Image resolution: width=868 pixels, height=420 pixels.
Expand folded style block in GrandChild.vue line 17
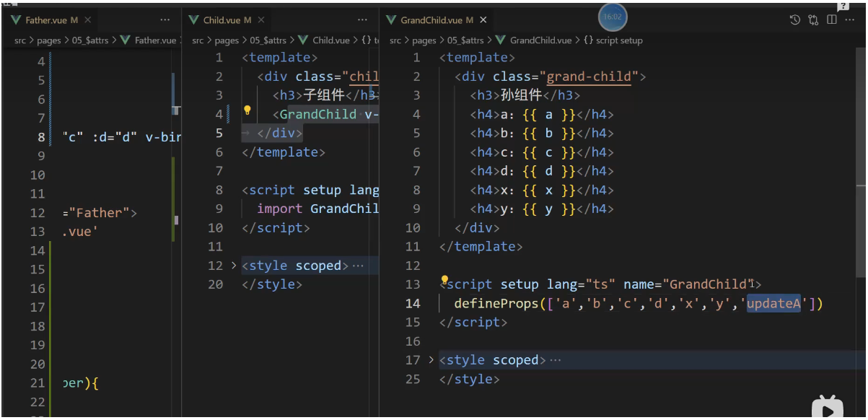431,359
